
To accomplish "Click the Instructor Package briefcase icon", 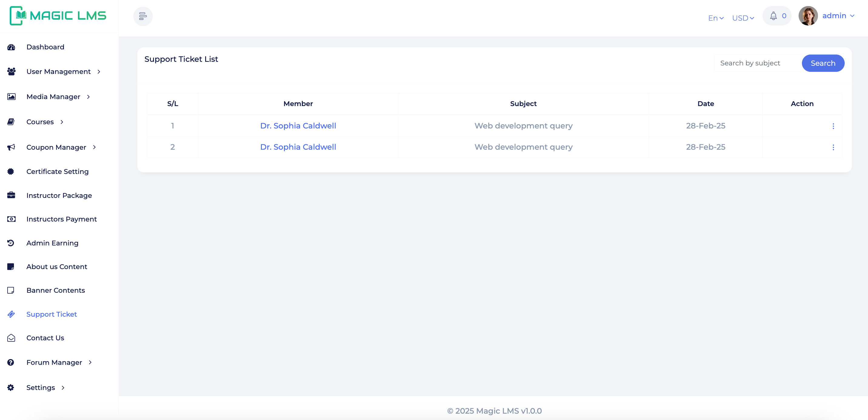I will (x=11, y=195).
